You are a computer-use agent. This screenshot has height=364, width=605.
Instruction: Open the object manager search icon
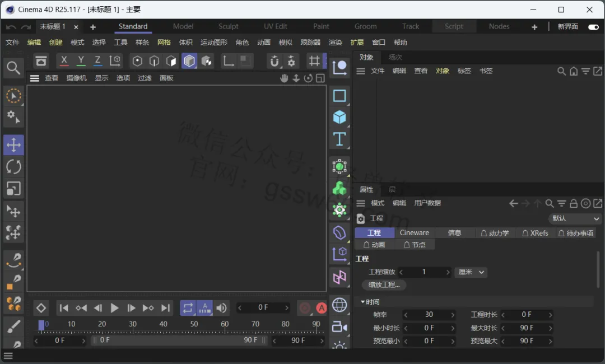coord(561,71)
